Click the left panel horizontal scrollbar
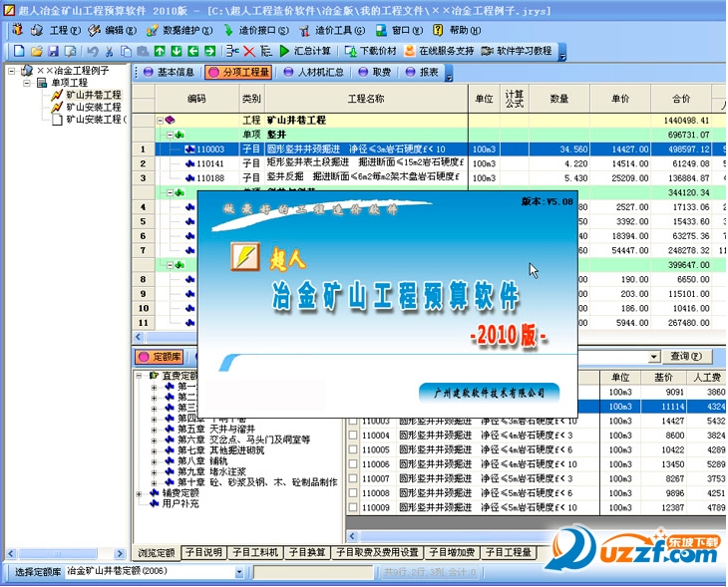 pyautogui.click(x=66, y=553)
